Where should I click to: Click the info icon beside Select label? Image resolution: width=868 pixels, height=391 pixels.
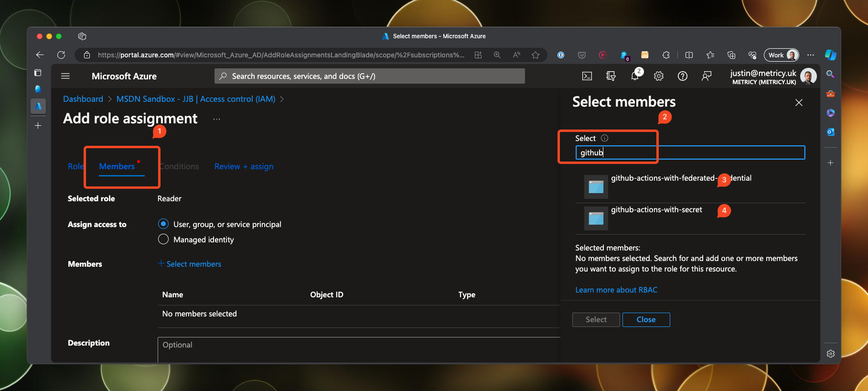(x=604, y=138)
